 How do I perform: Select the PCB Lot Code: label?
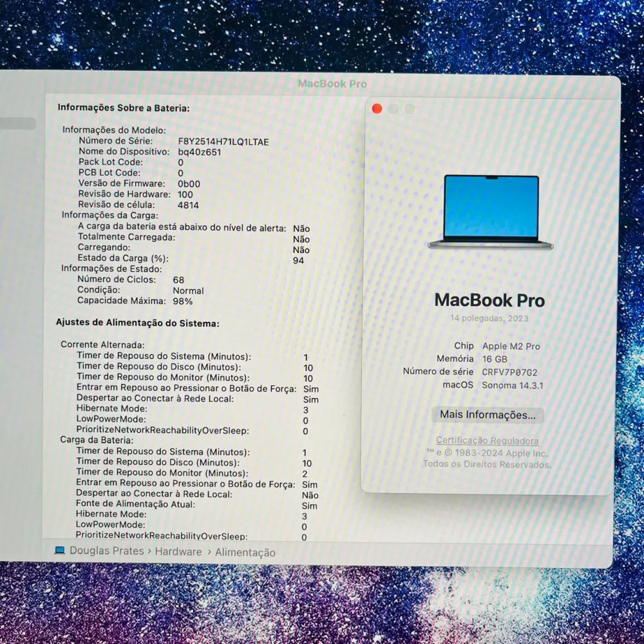(x=109, y=173)
